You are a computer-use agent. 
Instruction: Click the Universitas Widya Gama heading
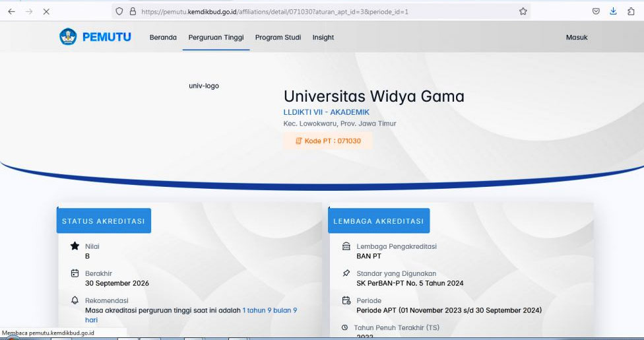(373, 96)
